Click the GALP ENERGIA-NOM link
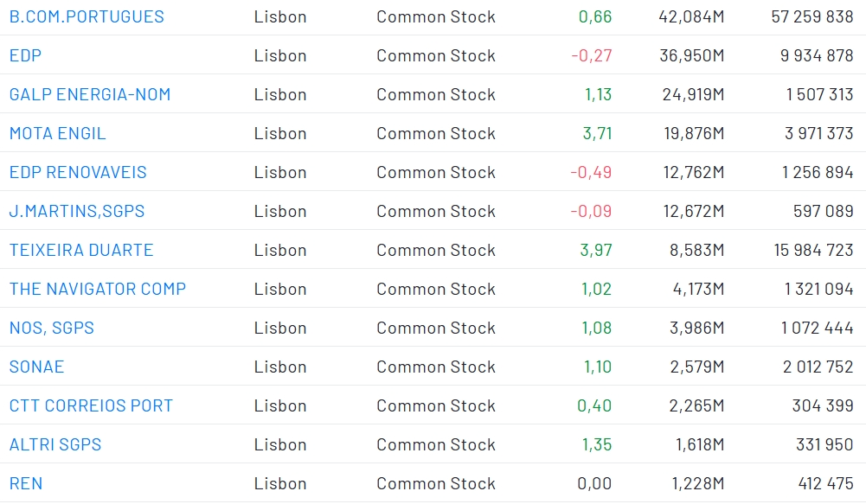This screenshot has width=866, height=504. (x=90, y=94)
